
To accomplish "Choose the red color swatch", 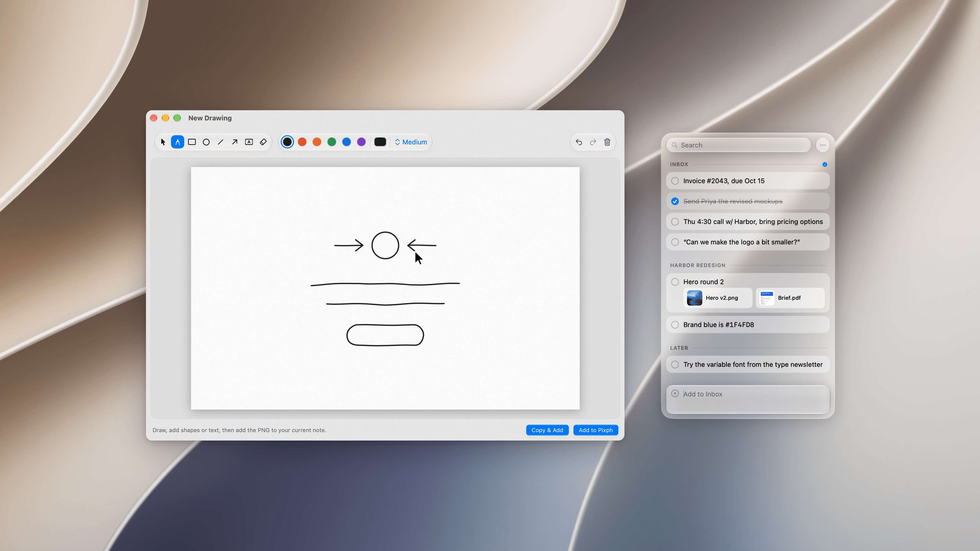I will 302,142.
